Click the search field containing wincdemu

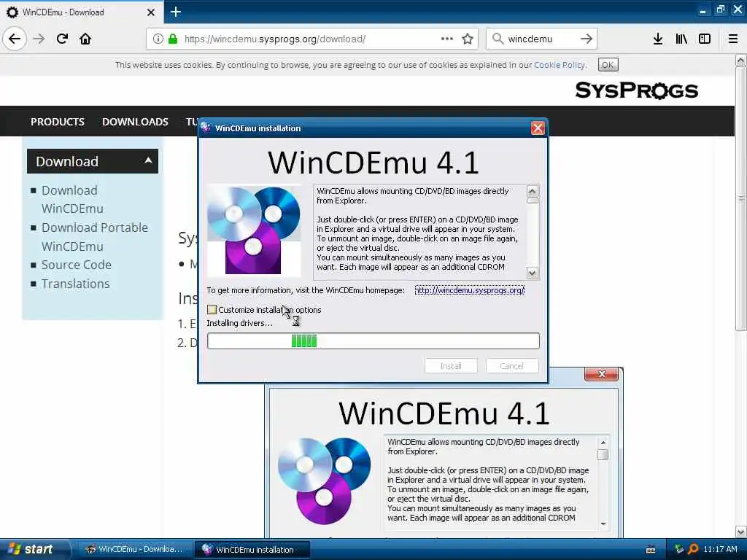tap(542, 39)
